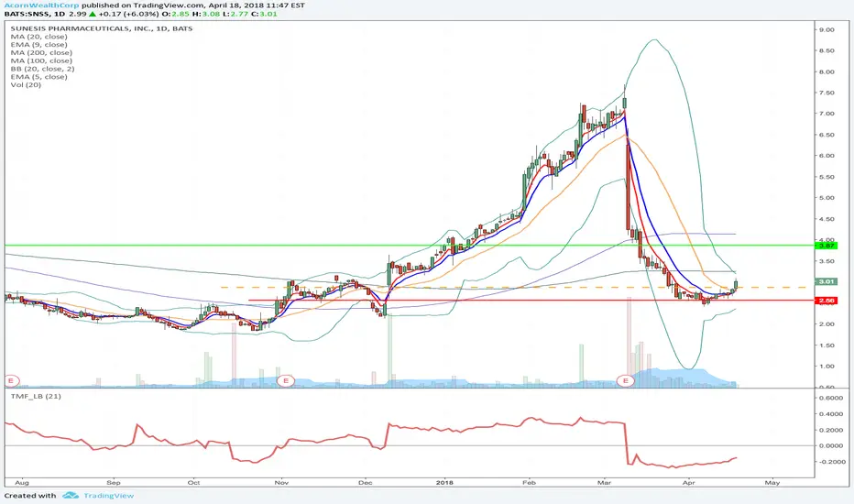Click the Mar label on time axis

604,482
